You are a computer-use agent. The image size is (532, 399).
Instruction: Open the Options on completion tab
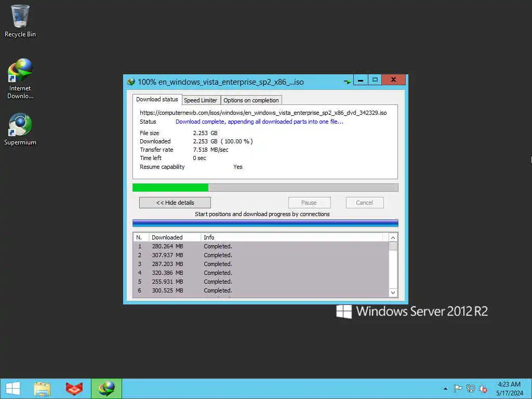click(x=251, y=100)
